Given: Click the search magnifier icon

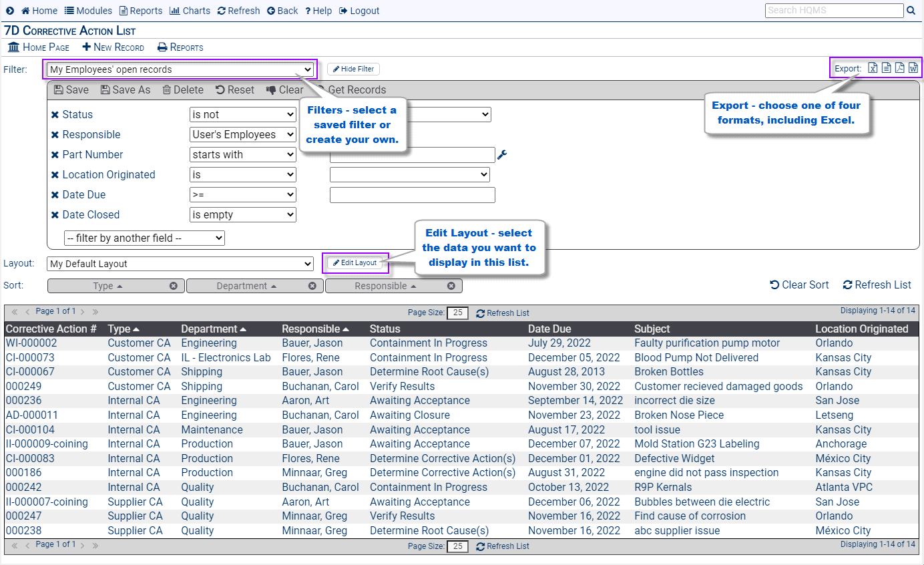Looking at the screenshot, I should click(911, 10).
